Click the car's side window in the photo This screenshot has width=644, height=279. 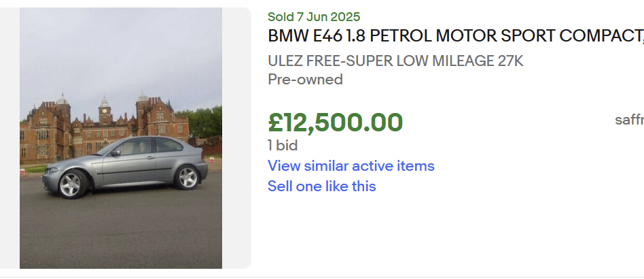(136, 146)
